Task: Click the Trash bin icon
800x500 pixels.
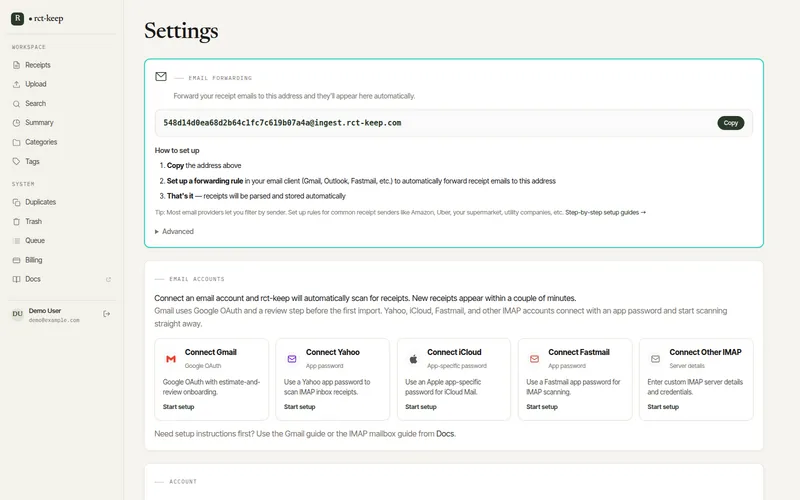Action: pyautogui.click(x=16, y=221)
